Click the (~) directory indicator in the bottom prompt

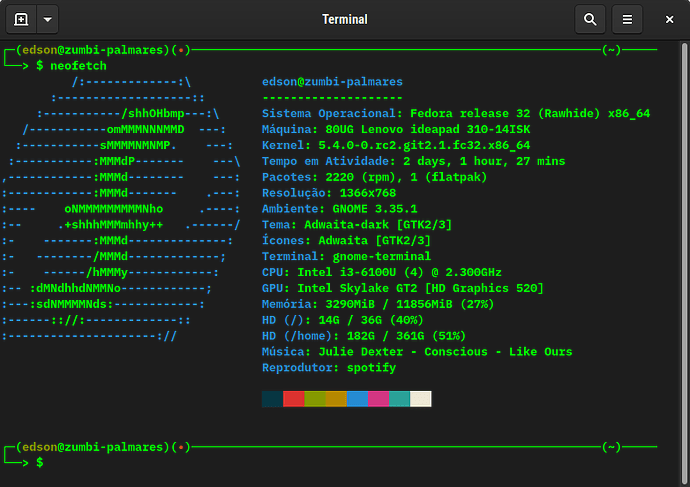pyautogui.click(x=612, y=447)
